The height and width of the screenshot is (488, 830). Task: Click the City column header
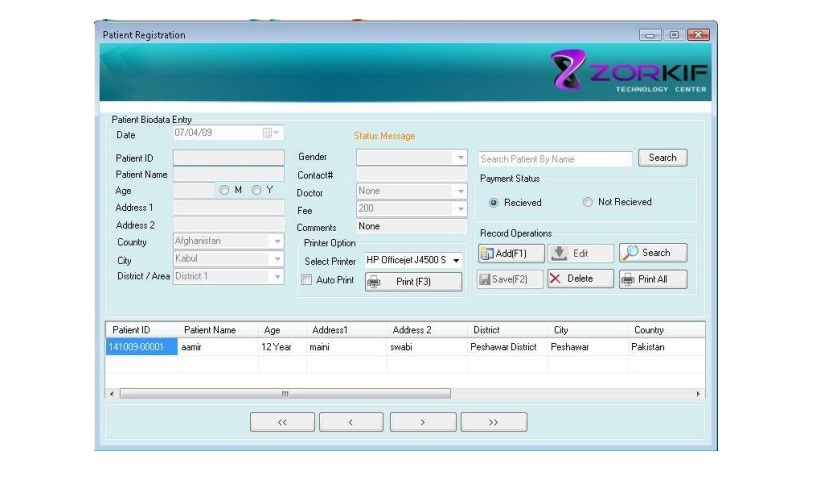tap(588, 330)
